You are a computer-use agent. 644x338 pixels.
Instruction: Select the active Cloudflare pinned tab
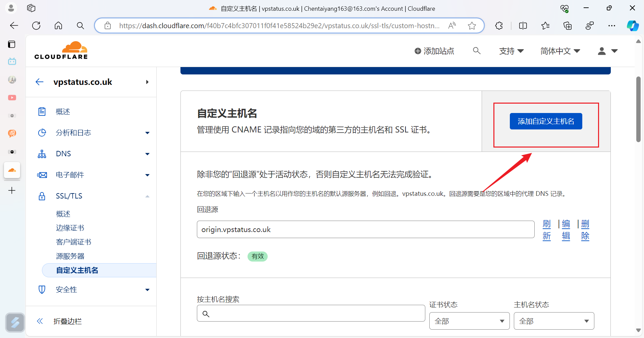12,170
